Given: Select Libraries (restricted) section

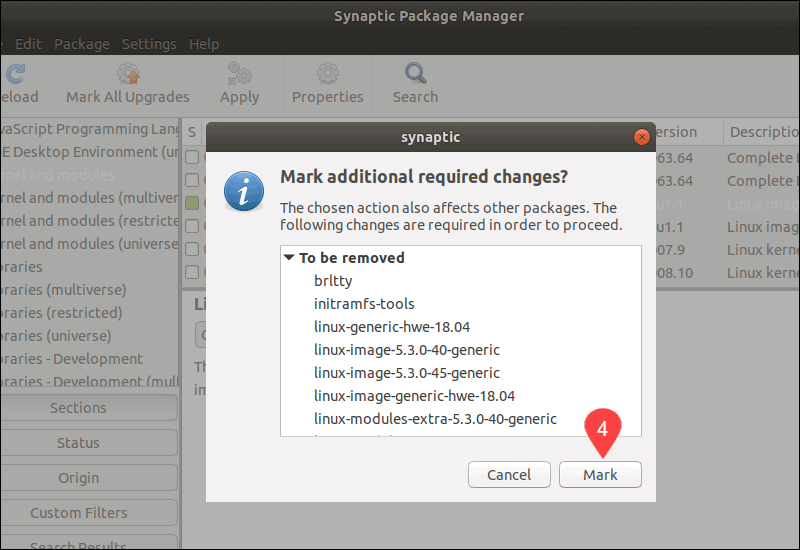Looking at the screenshot, I should pyautogui.click(x=89, y=313).
